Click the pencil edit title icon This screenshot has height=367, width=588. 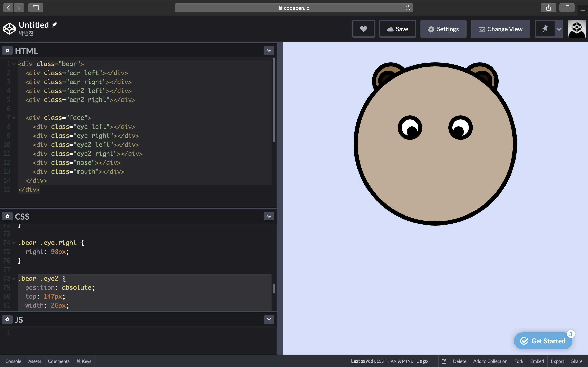click(x=54, y=24)
